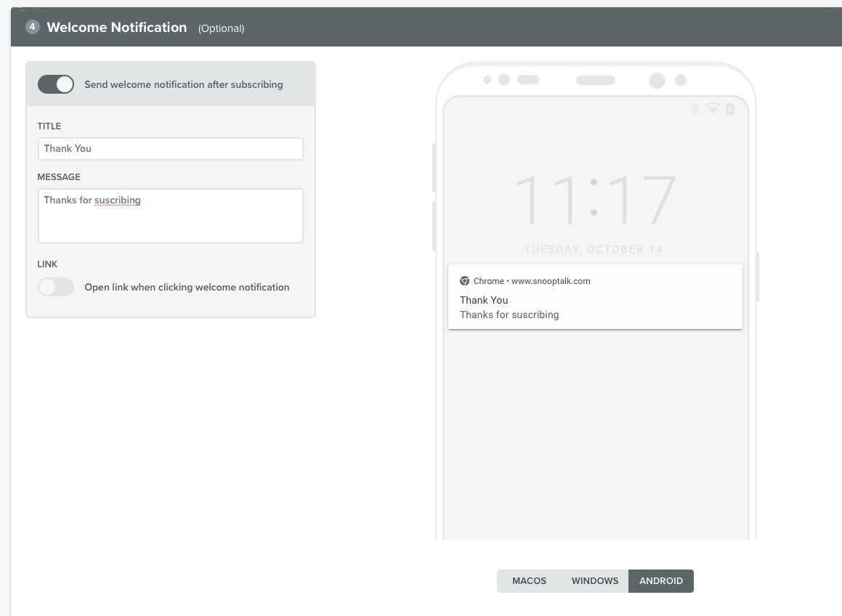Disable the send welcome notification toggle
842x616 pixels.
(x=56, y=84)
